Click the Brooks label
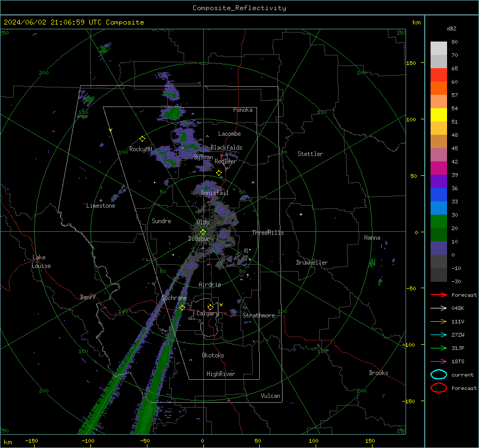479x448 pixels. click(378, 373)
